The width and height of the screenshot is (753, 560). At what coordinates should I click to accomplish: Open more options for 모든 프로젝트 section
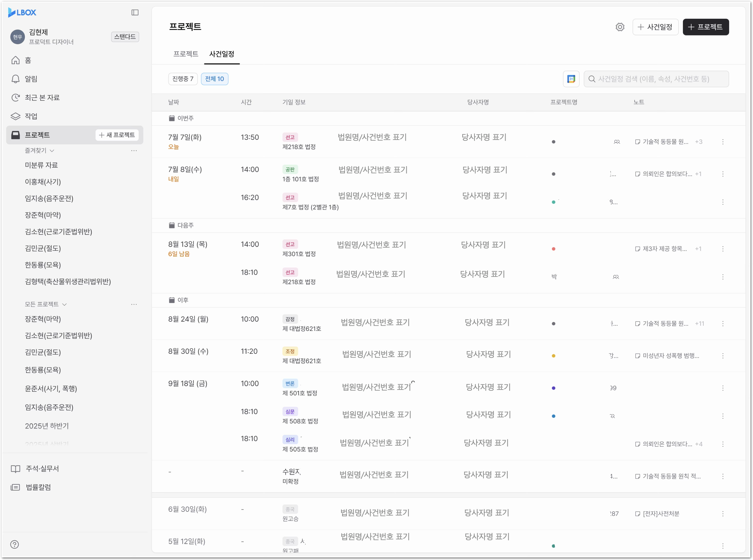coord(134,304)
